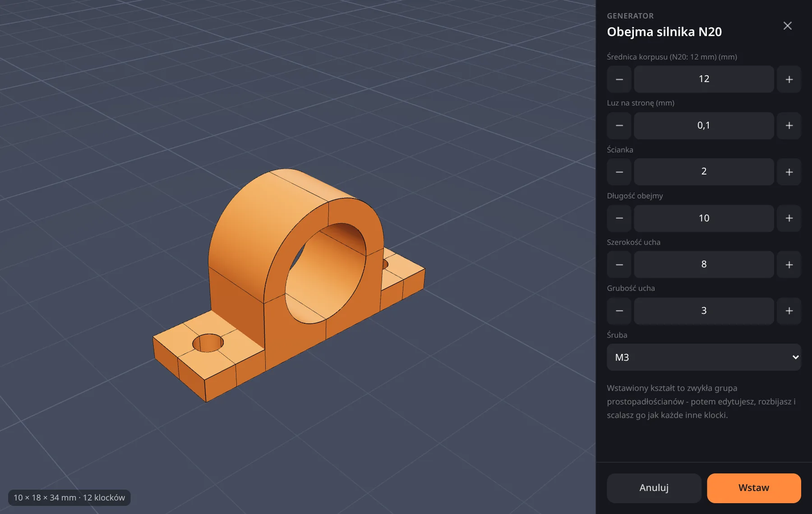Decrease Długość obejmy with minus

(x=619, y=218)
